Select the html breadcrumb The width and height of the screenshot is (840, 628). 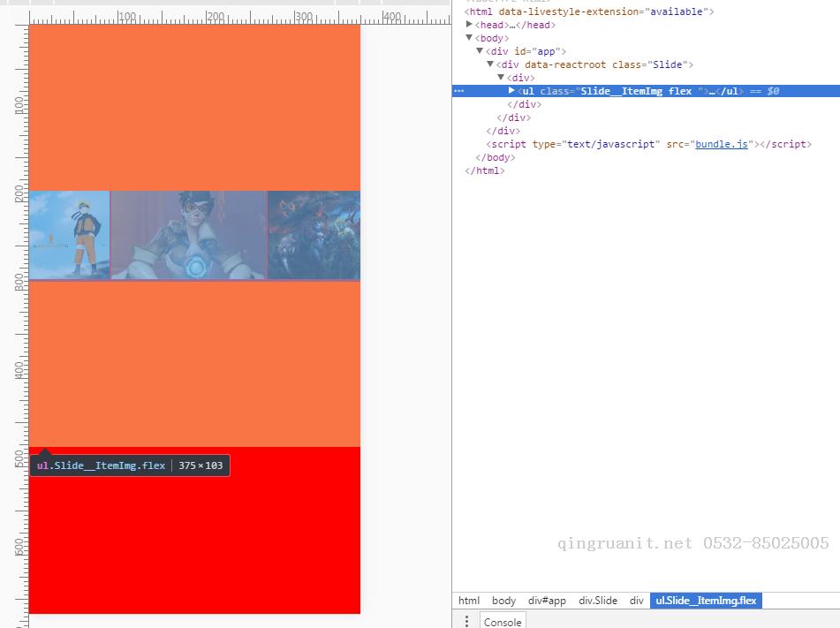pos(469,601)
